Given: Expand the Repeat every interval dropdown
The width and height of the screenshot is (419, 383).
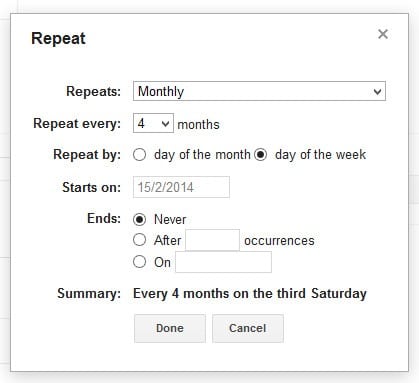Looking at the screenshot, I should (153, 123).
